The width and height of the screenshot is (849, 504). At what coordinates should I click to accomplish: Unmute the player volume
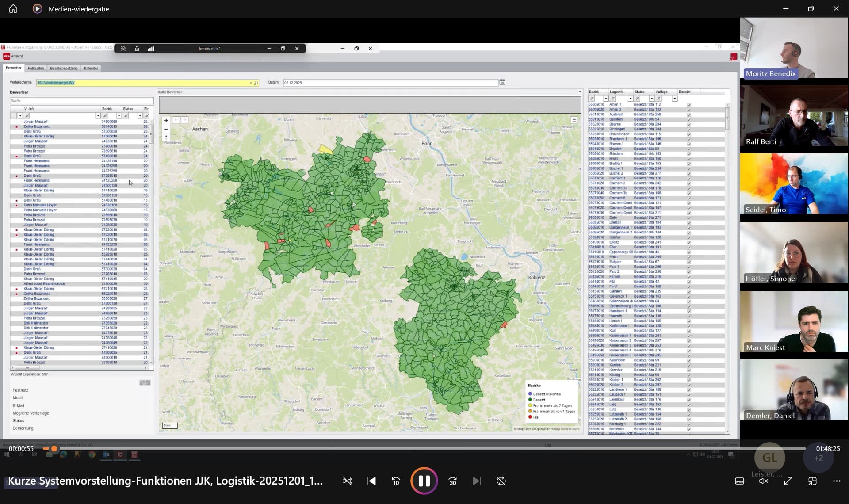tap(764, 481)
